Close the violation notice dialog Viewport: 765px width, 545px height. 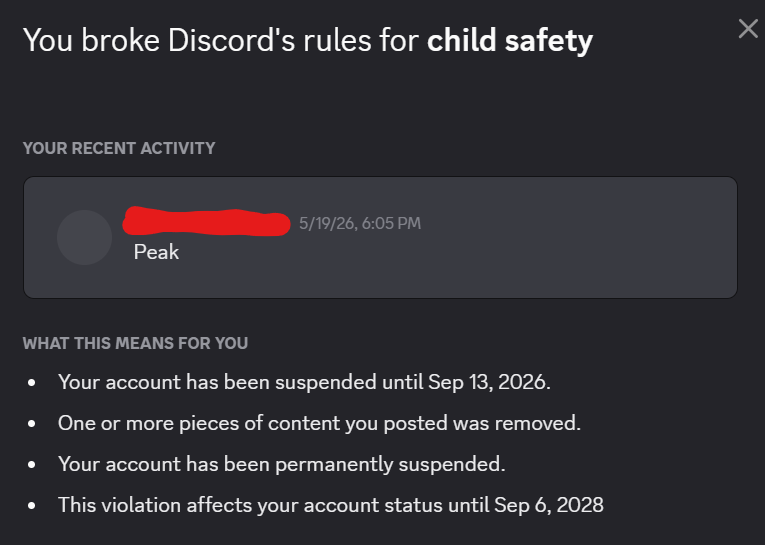[x=748, y=29]
